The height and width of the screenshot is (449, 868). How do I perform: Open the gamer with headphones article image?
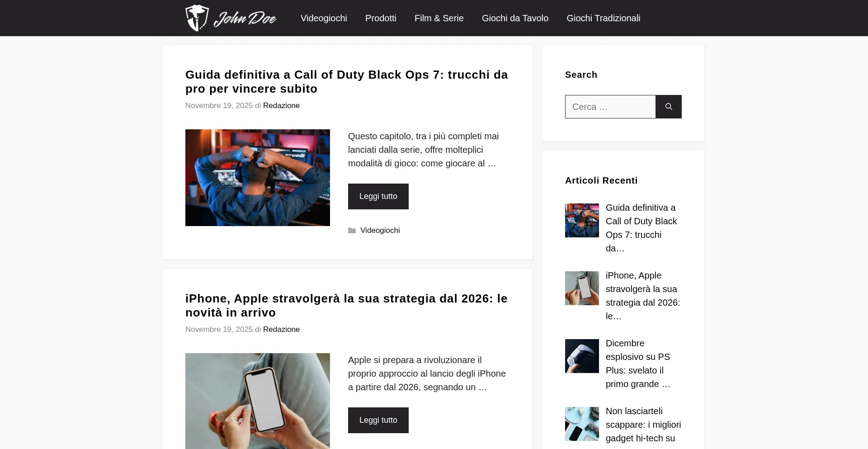click(x=258, y=178)
